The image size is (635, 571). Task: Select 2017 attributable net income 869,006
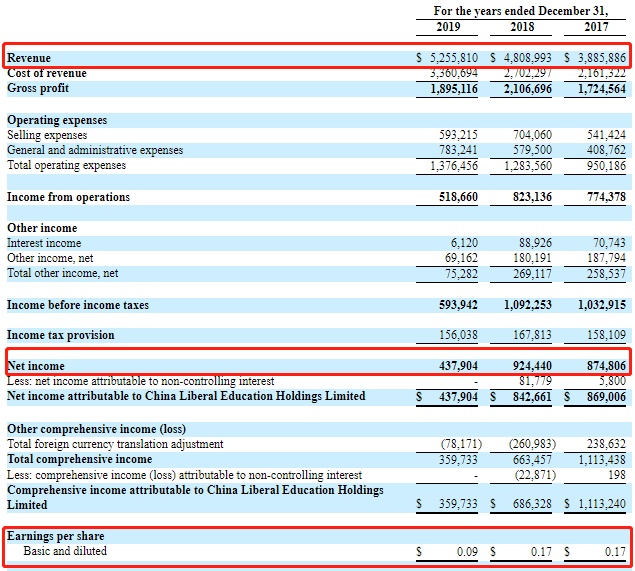pos(606,396)
